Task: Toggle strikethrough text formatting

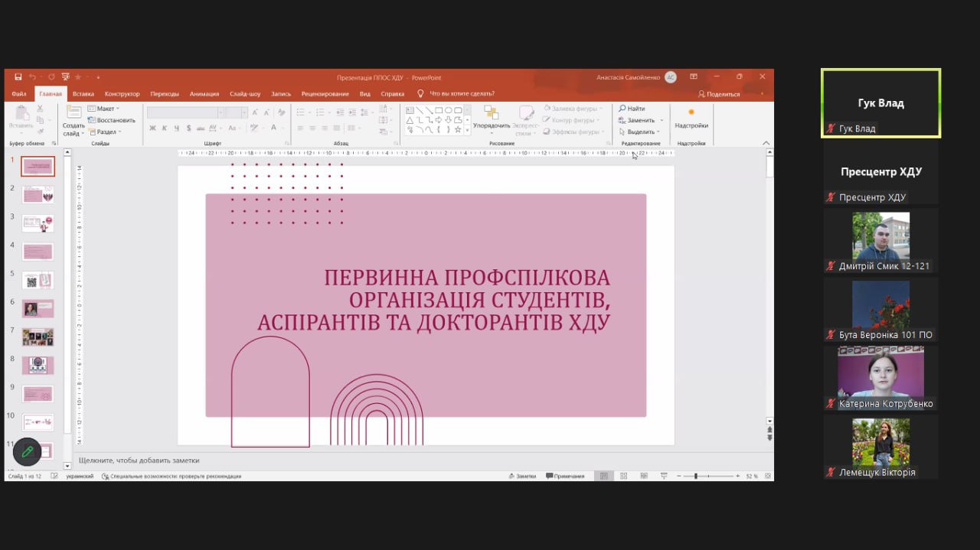Action: 201,128
